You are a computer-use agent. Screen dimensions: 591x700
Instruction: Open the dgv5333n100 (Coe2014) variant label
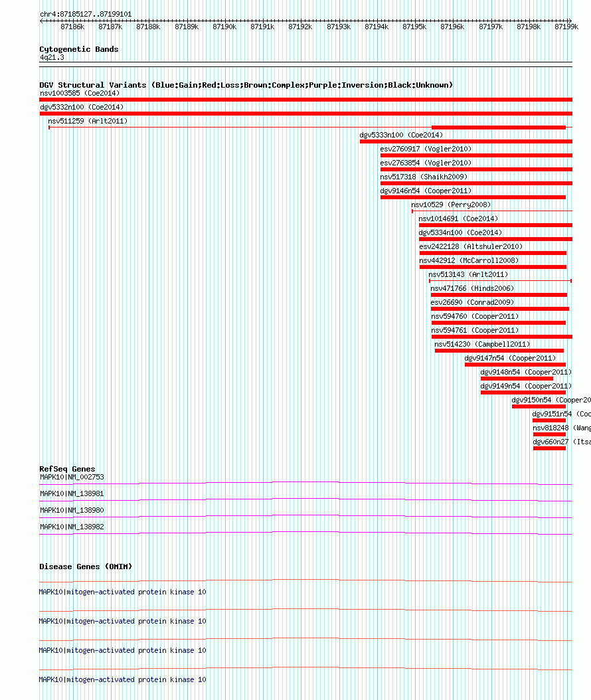(x=401, y=135)
